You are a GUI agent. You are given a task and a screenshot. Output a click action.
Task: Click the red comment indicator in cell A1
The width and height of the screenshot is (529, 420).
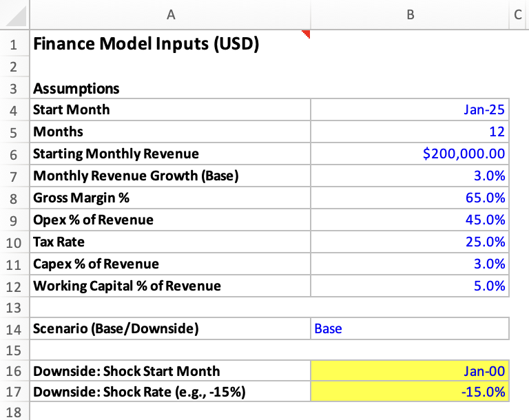pyautogui.click(x=307, y=34)
